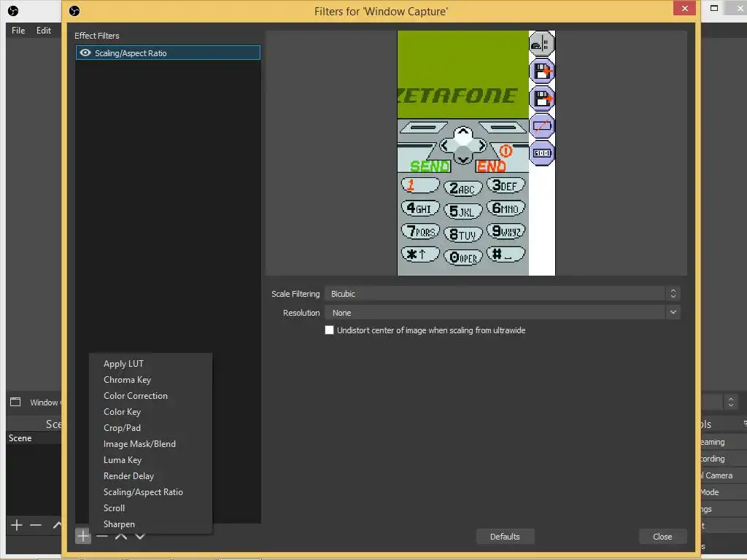Pick Image Mask/Blend from the filter menu
The height and width of the screenshot is (560, 747).
(x=139, y=444)
